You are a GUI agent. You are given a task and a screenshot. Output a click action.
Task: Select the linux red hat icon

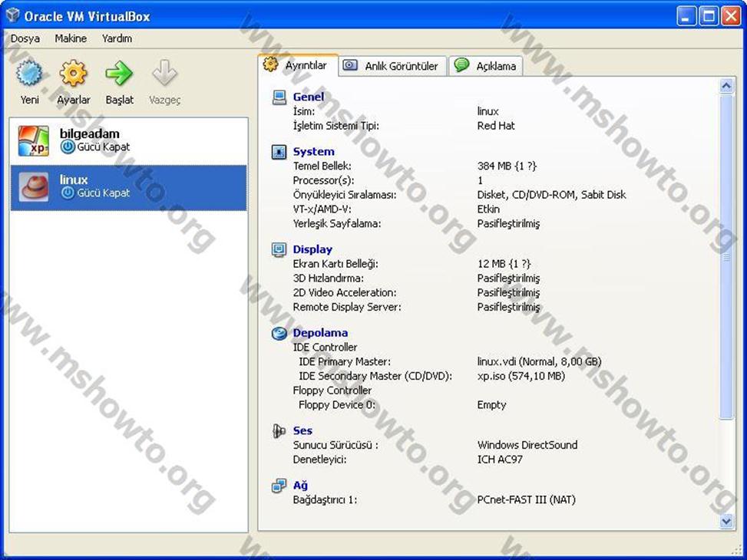click(x=33, y=186)
